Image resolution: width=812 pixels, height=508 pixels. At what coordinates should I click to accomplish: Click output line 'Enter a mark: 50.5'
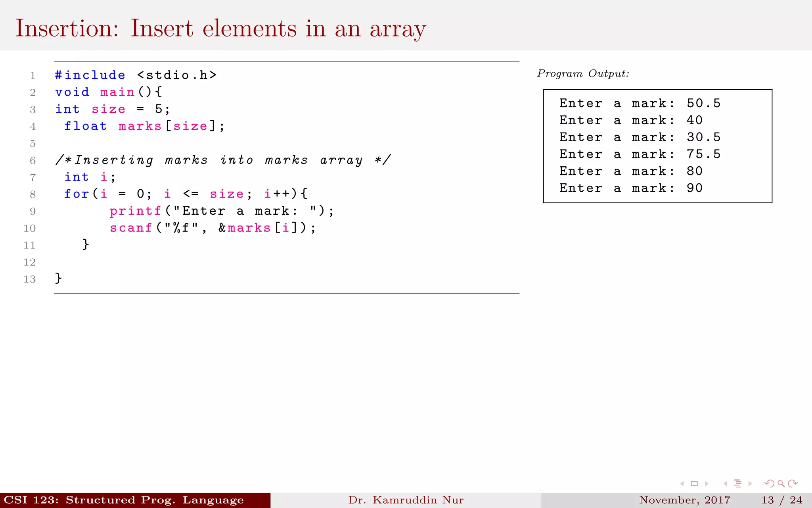(x=640, y=103)
